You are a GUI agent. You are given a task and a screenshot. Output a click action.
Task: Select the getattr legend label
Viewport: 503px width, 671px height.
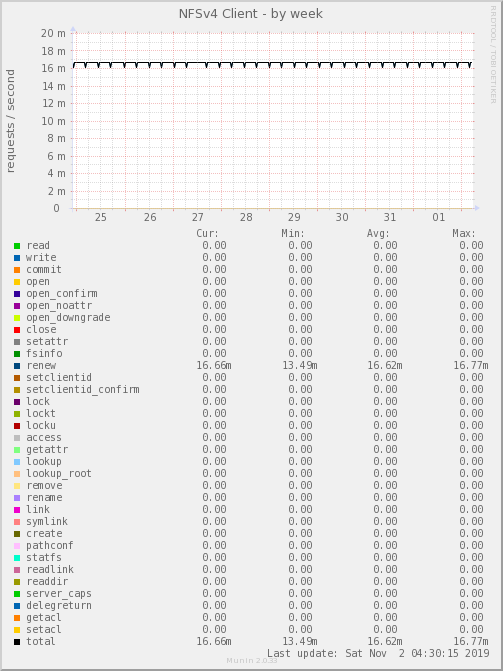[x=47, y=450]
